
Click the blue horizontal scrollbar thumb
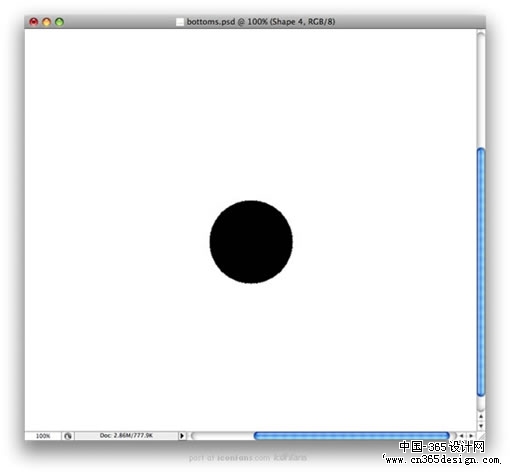[x=352, y=436]
